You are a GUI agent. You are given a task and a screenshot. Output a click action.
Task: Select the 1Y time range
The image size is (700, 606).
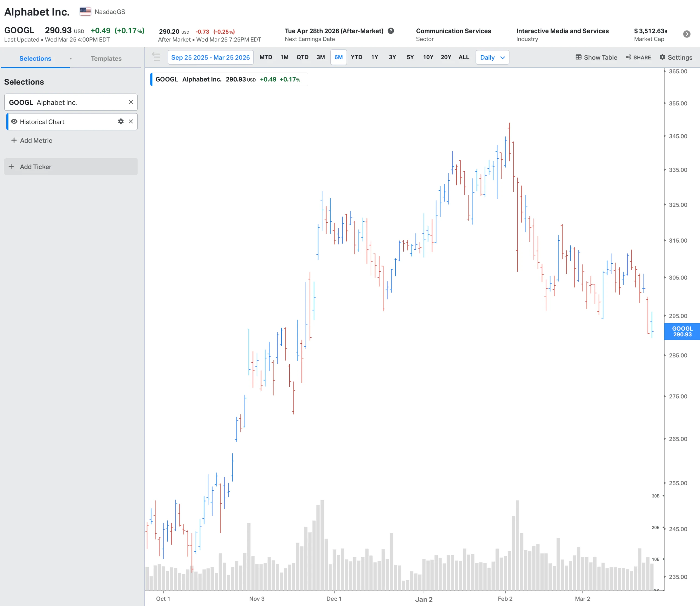click(374, 57)
